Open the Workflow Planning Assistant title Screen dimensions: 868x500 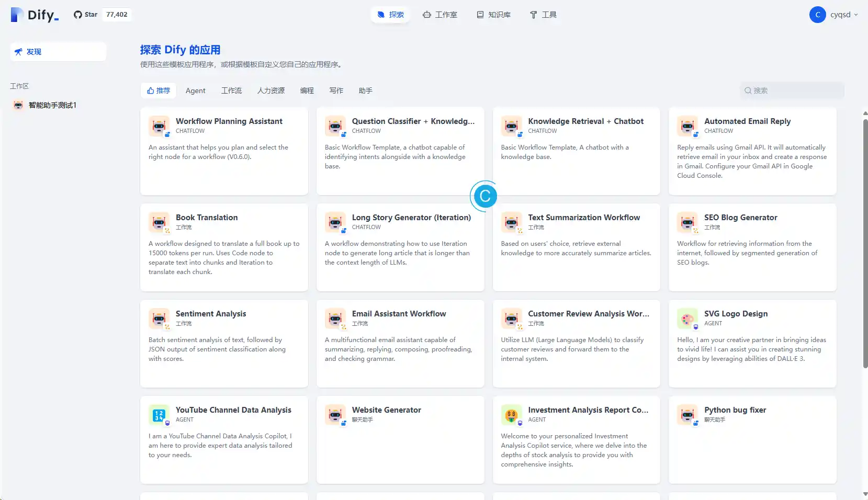pos(229,121)
